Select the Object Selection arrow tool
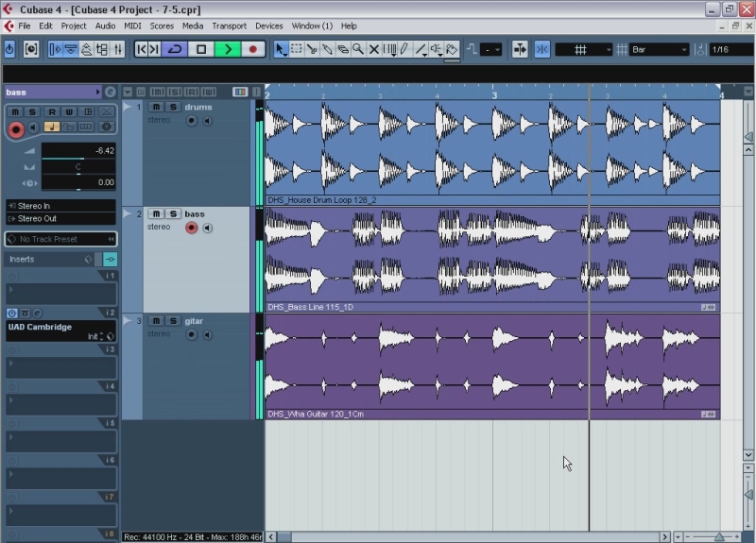The width and height of the screenshot is (756, 543). click(281, 49)
